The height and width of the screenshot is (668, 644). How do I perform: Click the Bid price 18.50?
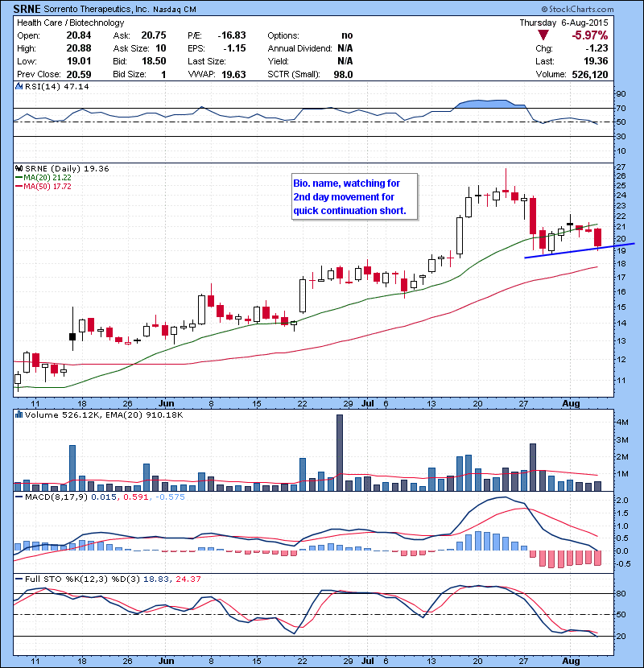154,61
